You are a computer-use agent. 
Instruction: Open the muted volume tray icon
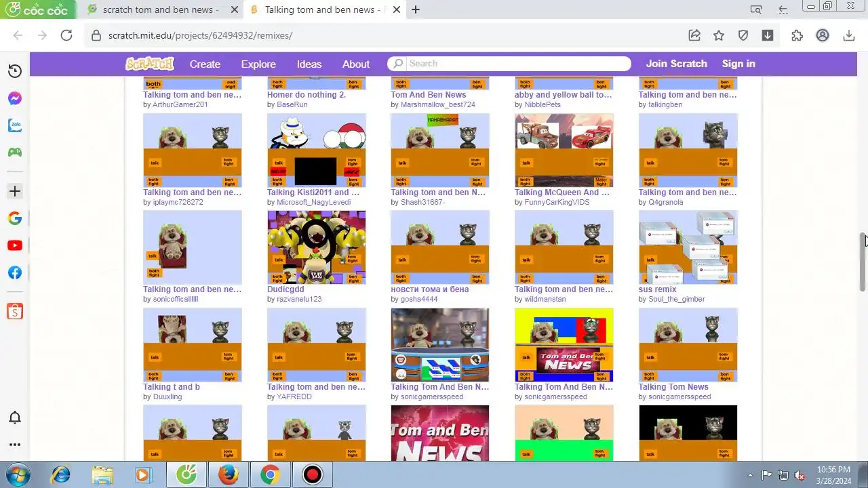[800, 475]
